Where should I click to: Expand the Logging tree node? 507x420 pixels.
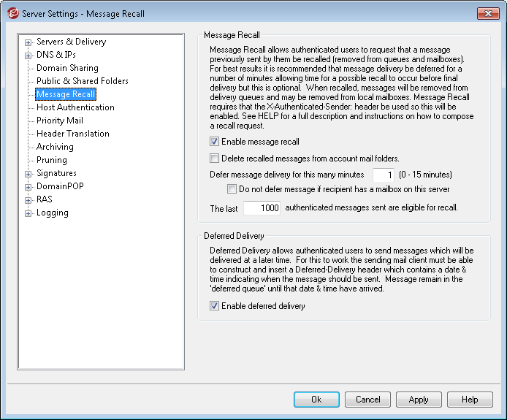pyautogui.click(x=28, y=213)
